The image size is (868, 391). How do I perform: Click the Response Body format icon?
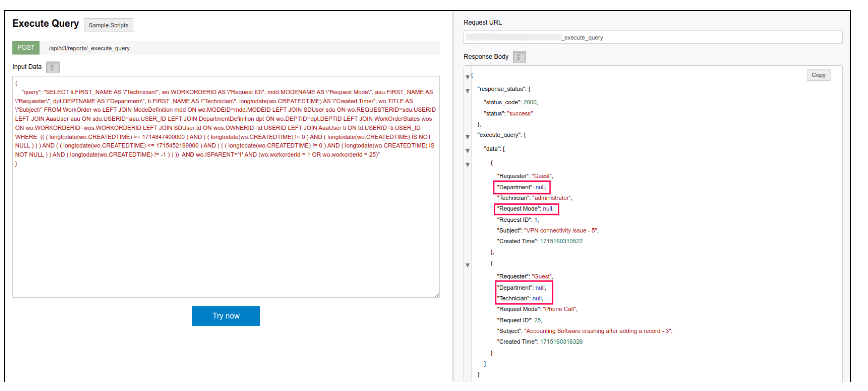[519, 57]
